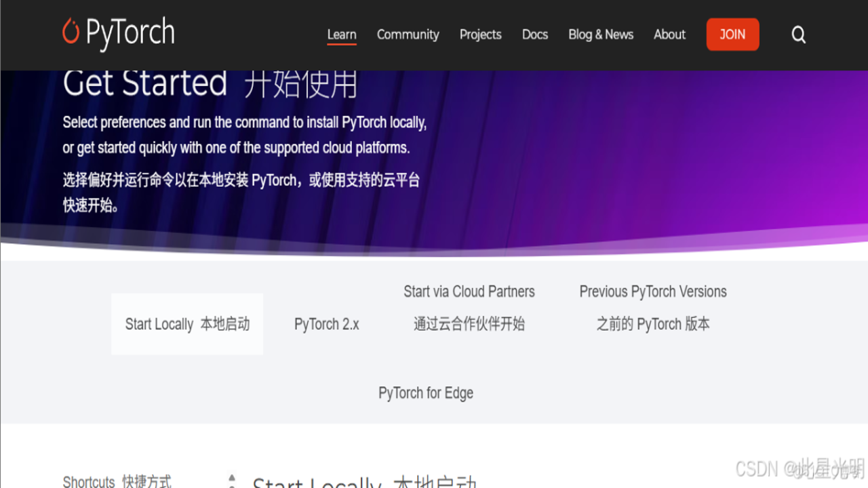
Task: Click the 'Select preferences and run' description text
Action: pyautogui.click(x=245, y=135)
